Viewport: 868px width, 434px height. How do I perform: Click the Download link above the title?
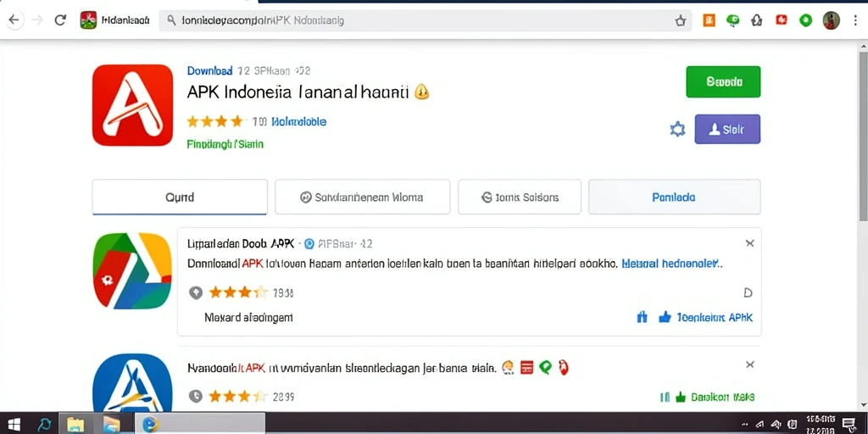pos(210,71)
